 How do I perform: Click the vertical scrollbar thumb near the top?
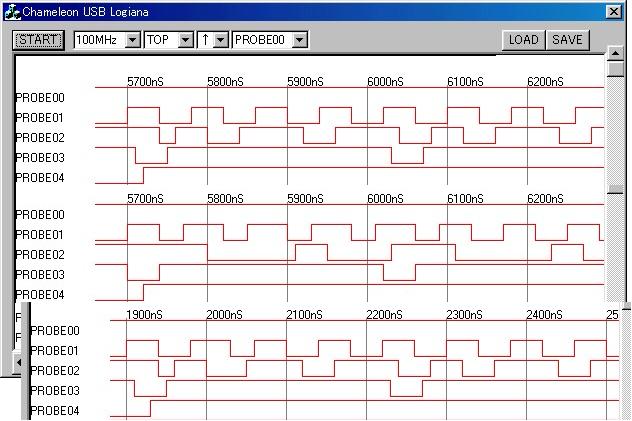[615, 69]
